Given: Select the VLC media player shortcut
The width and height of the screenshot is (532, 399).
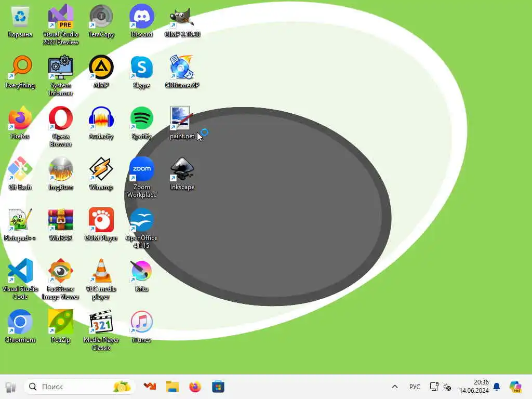Looking at the screenshot, I should point(101,280).
